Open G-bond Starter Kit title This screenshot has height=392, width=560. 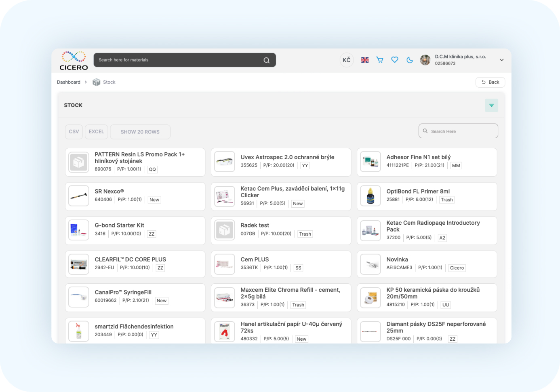pos(120,226)
